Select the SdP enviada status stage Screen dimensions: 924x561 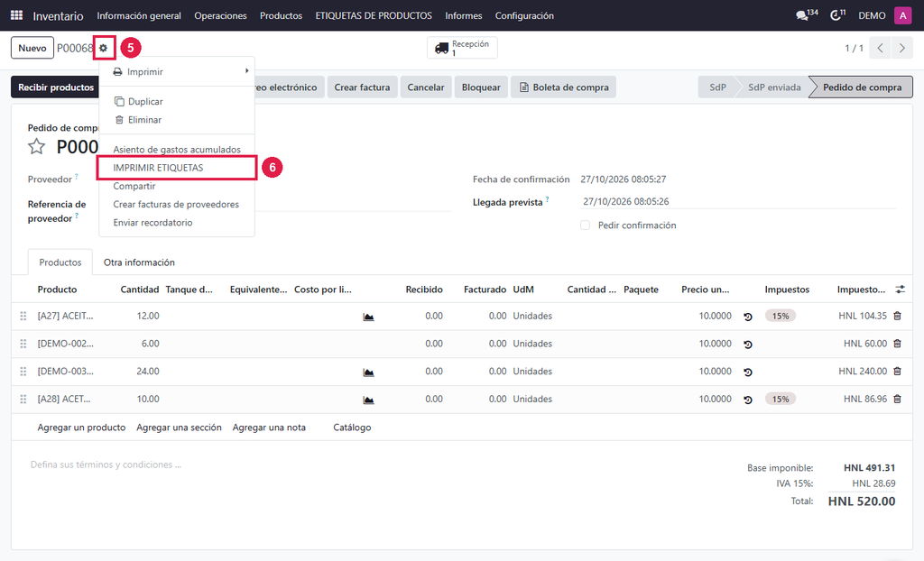(774, 87)
